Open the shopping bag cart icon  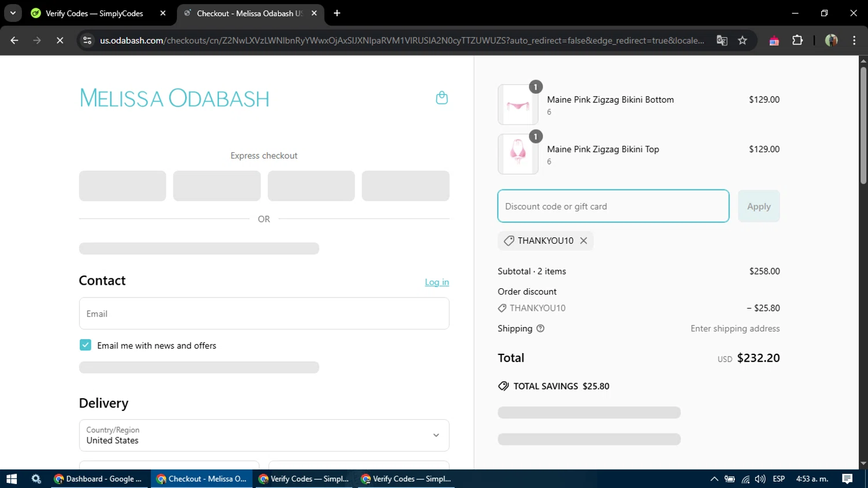coord(442,98)
